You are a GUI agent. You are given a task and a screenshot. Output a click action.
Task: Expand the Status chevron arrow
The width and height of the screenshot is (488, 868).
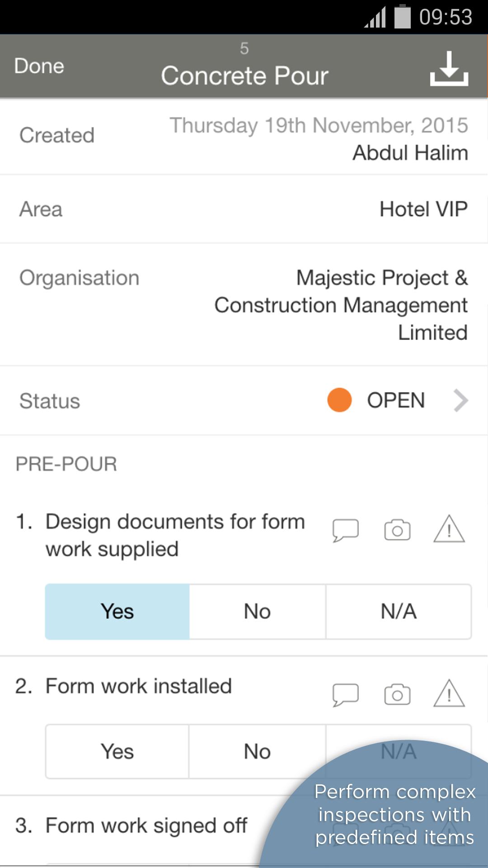point(460,401)
